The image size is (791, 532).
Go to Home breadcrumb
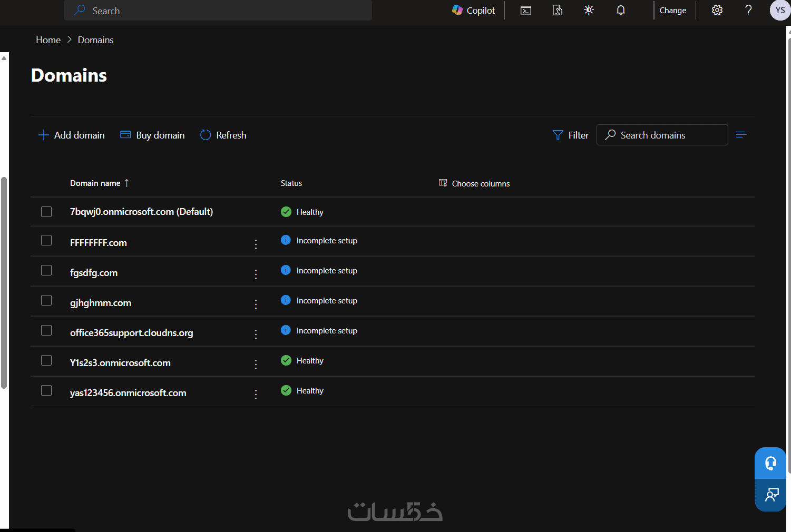pos(48,40)
